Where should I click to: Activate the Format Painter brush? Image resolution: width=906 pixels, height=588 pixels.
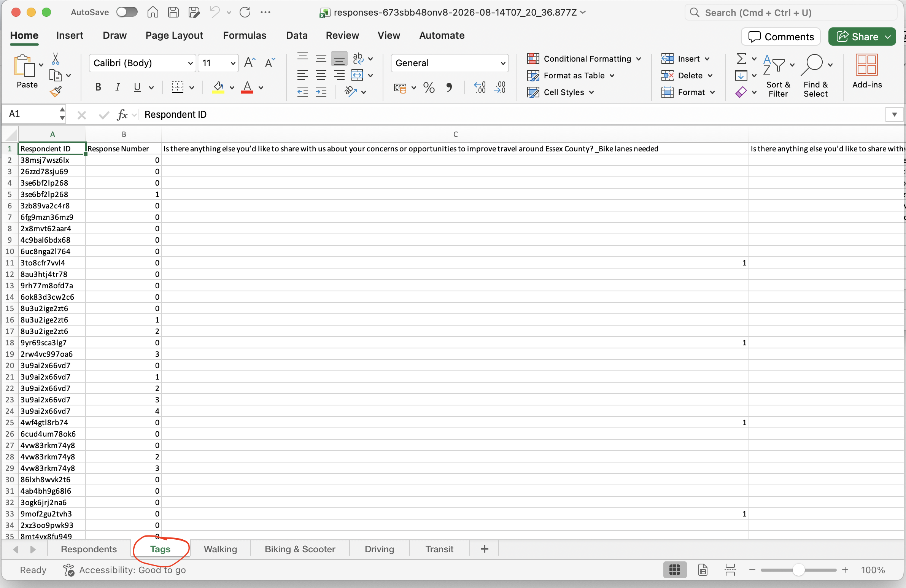coord(56,92)
